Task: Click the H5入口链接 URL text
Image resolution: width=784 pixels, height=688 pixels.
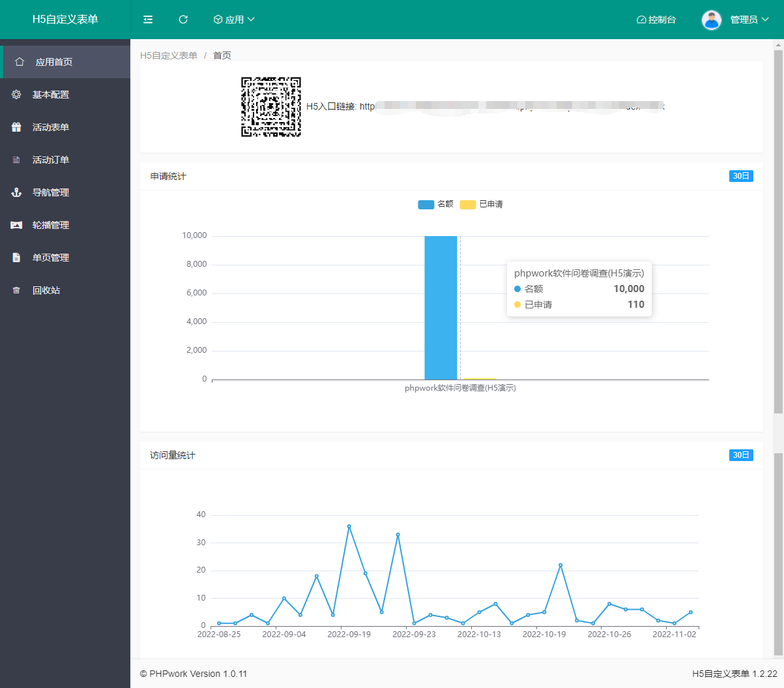Action: pos(486,106)
